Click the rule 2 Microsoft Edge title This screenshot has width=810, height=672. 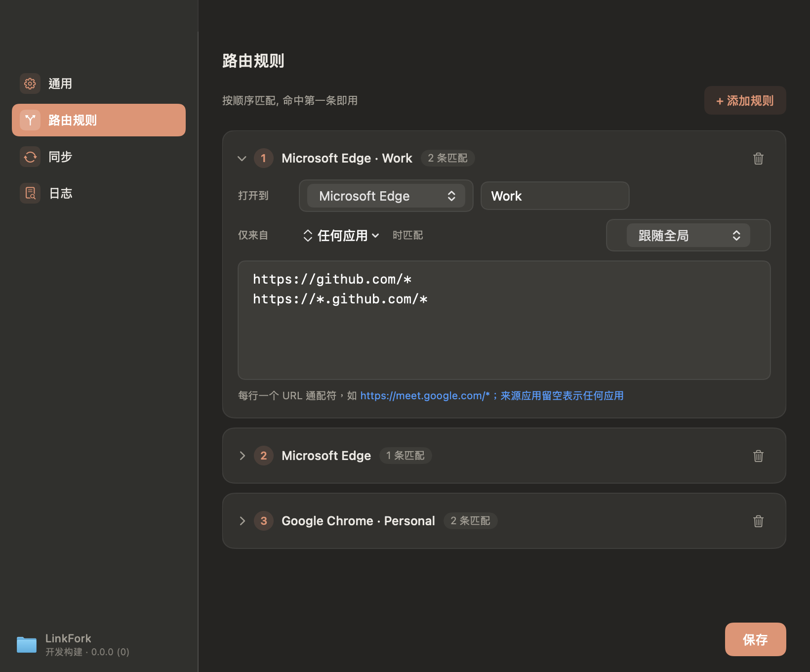326,456
